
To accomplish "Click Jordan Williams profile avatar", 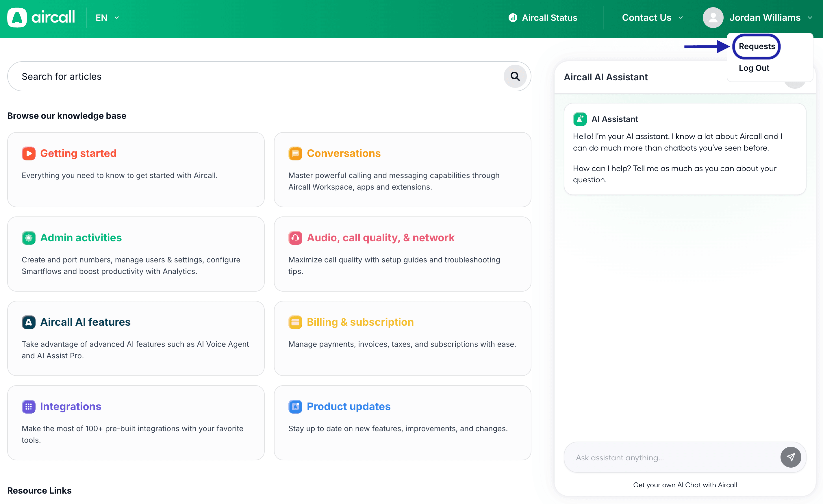I will click(713, 17).
